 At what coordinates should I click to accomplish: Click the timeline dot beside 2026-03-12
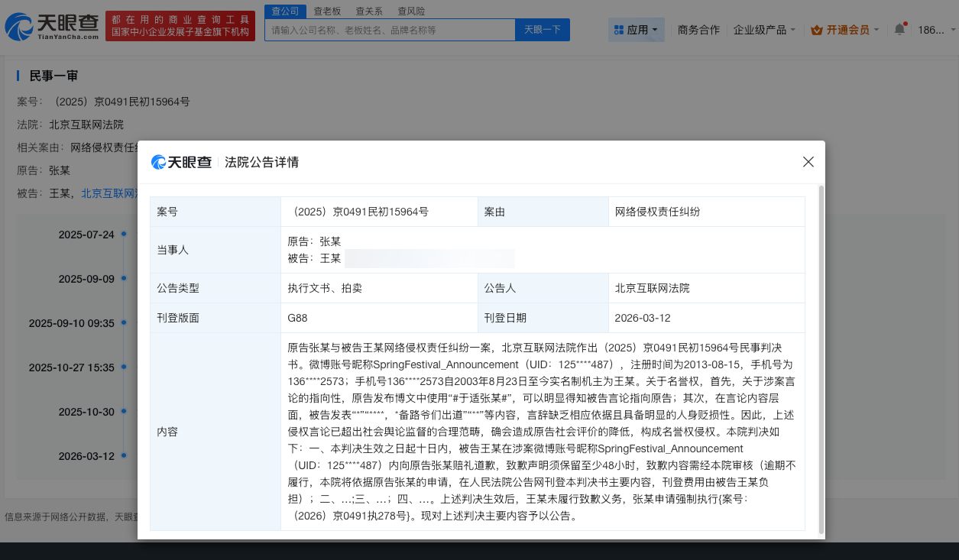click(x=123, y=455)
